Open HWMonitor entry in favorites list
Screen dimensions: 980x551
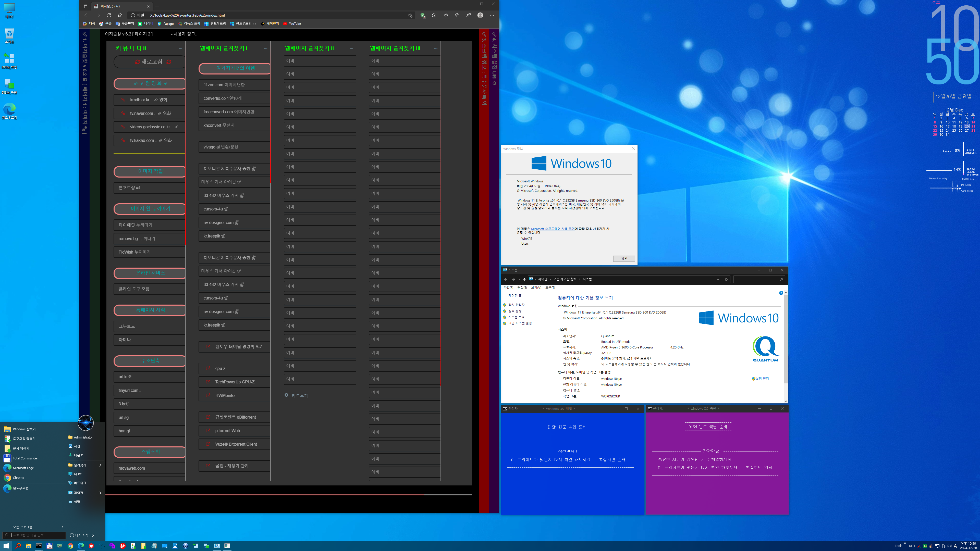(x=234, y=395)
